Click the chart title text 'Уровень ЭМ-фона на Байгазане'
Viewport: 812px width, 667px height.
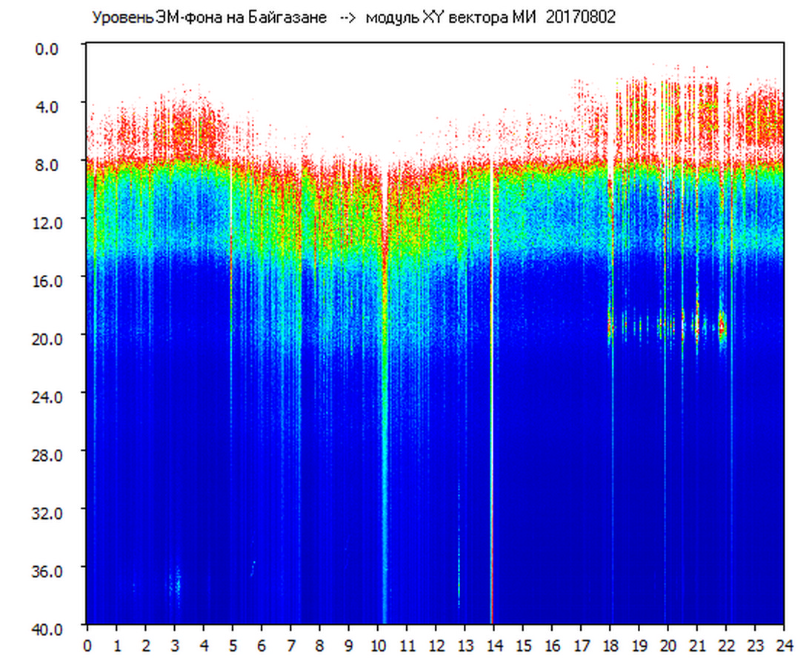(x=209, y=18)
